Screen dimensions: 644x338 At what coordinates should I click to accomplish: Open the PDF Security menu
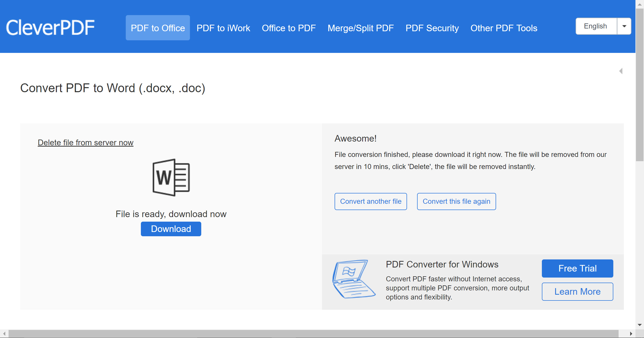pyautogui.click(x=432, y=28)
